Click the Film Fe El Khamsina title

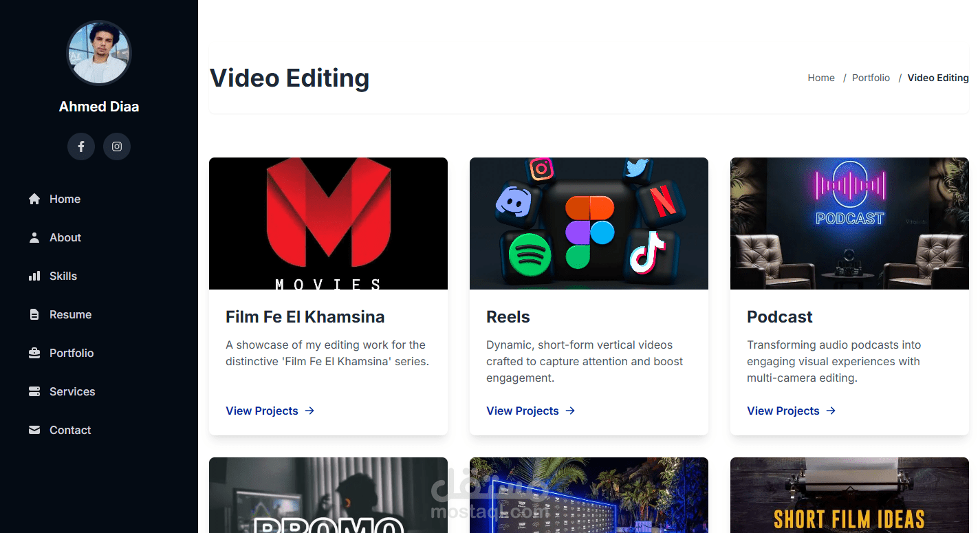tap(305, 317)
